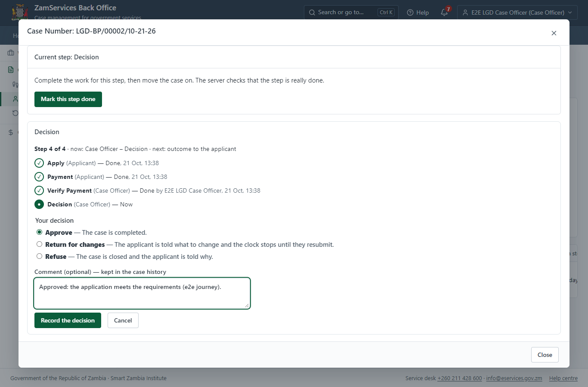Focus the decision comment text area

(x=142, y=293)
